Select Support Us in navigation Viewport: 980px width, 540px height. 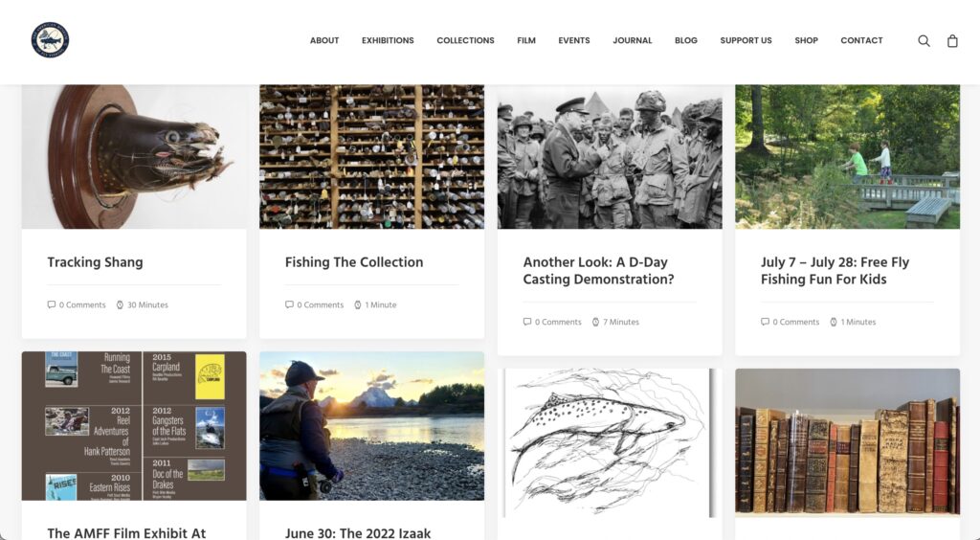pos(746,40)
